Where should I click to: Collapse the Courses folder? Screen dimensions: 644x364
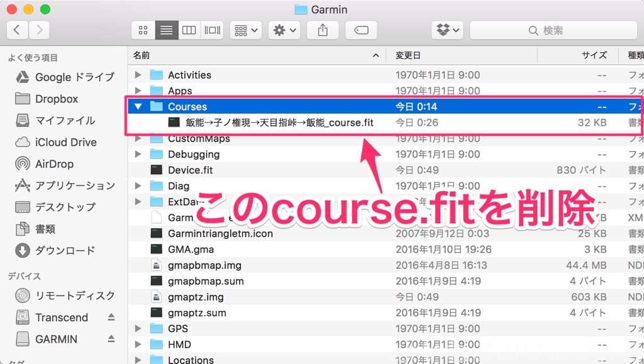tap(138, 107)
